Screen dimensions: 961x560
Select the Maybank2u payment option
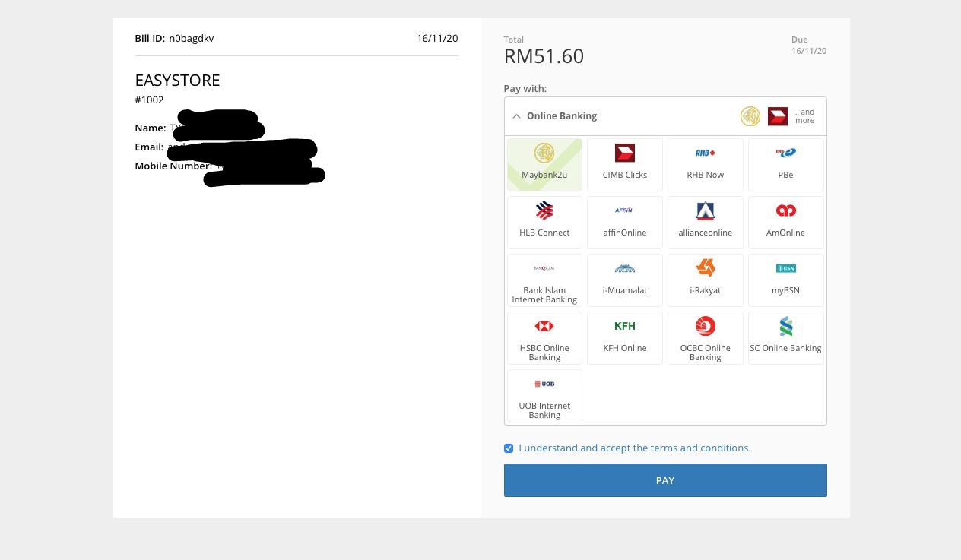click(544, 164)
